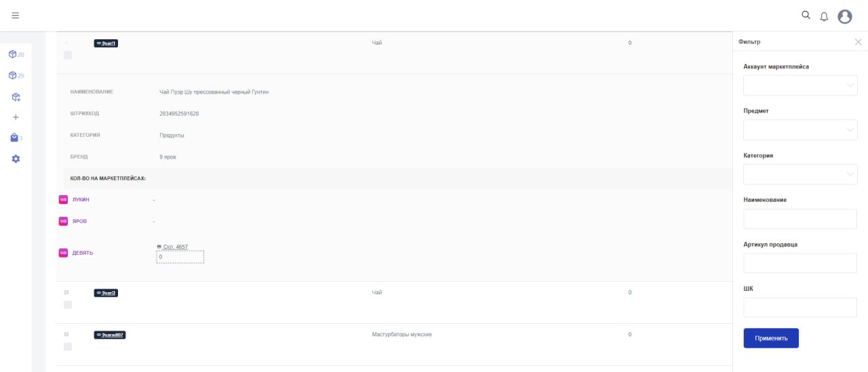Open the hamburger menu
The image size is (868, 372).
coord(15,15)
